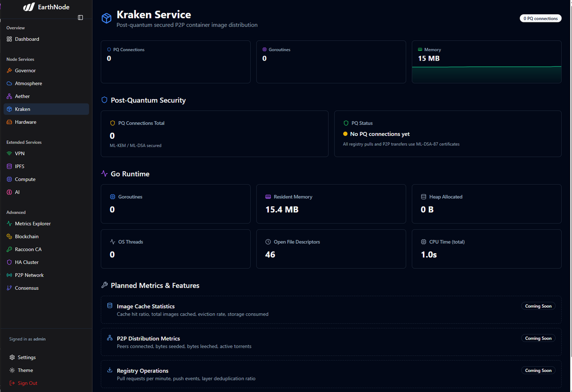This screenshot has height=392, width=572.
Task: Click the 46 open file descriptors value
Action: click(x=270, y=255)
